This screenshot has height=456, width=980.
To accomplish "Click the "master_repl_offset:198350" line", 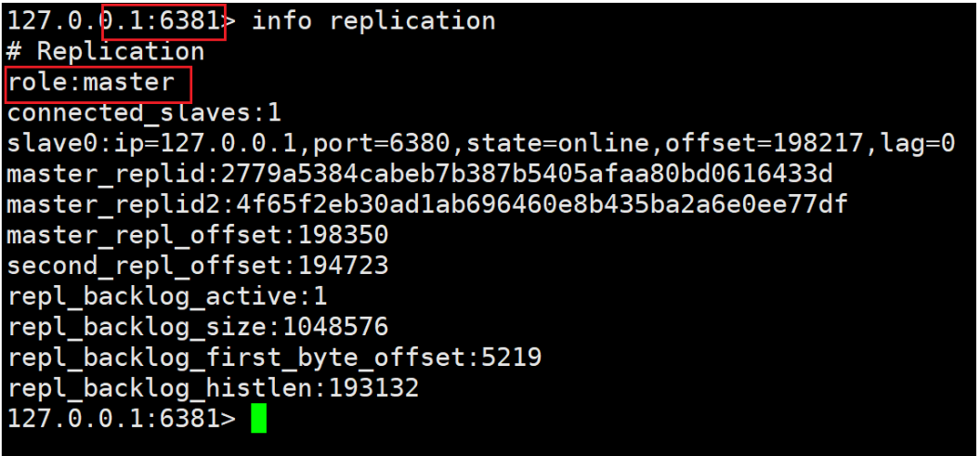I will tap(198, 235).
